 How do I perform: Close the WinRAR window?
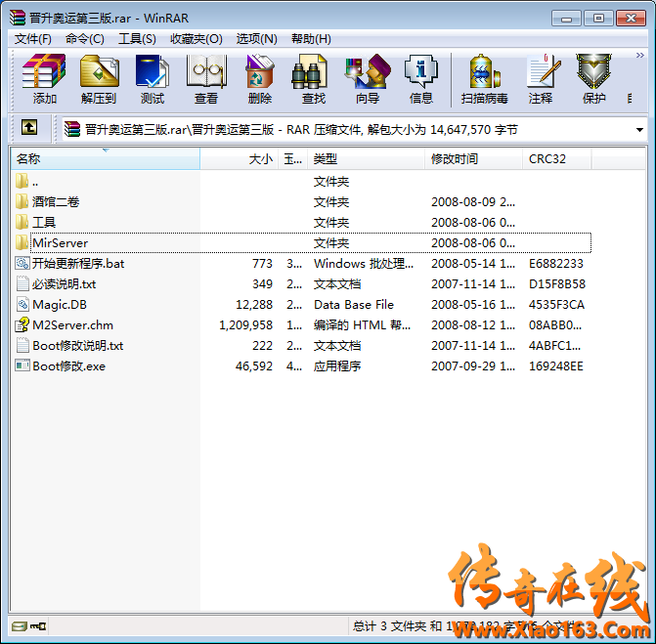(631, 19)
